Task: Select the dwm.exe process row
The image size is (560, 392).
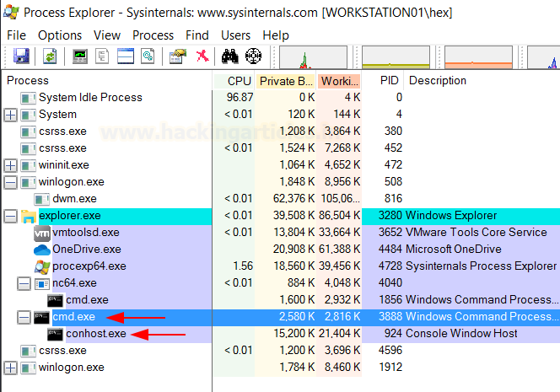Action: [281, 199]
